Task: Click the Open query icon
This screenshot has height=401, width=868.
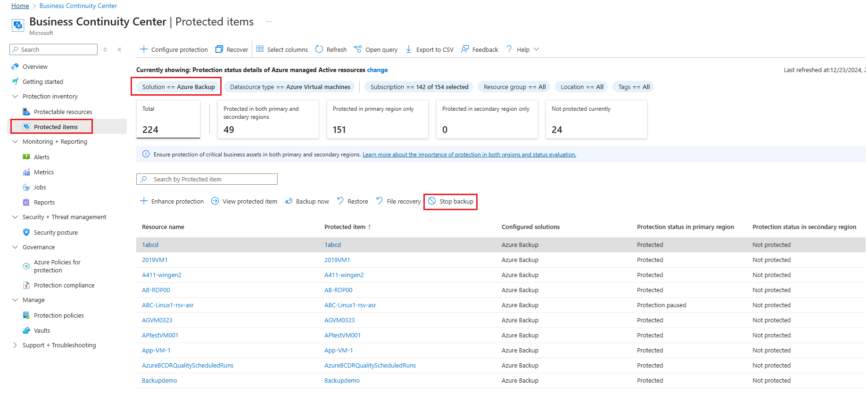Action: tap(358, 49)
